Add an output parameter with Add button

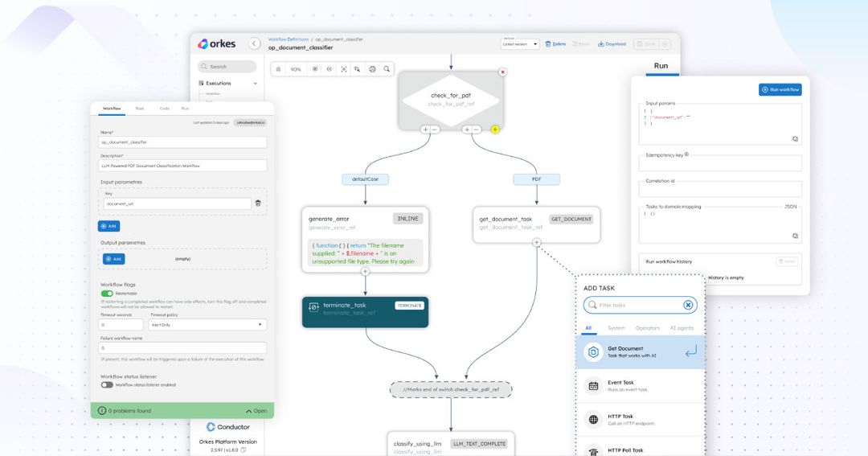(113, 259)
